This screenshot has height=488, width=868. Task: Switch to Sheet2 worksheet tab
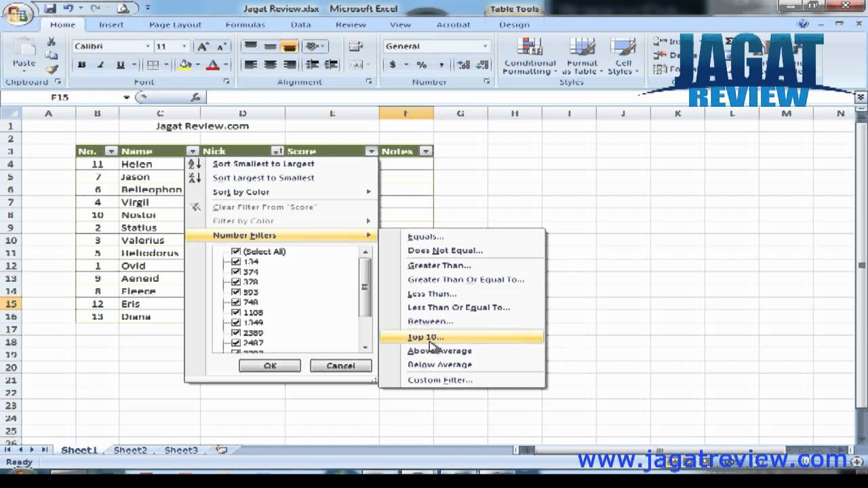tap(130, 450)
